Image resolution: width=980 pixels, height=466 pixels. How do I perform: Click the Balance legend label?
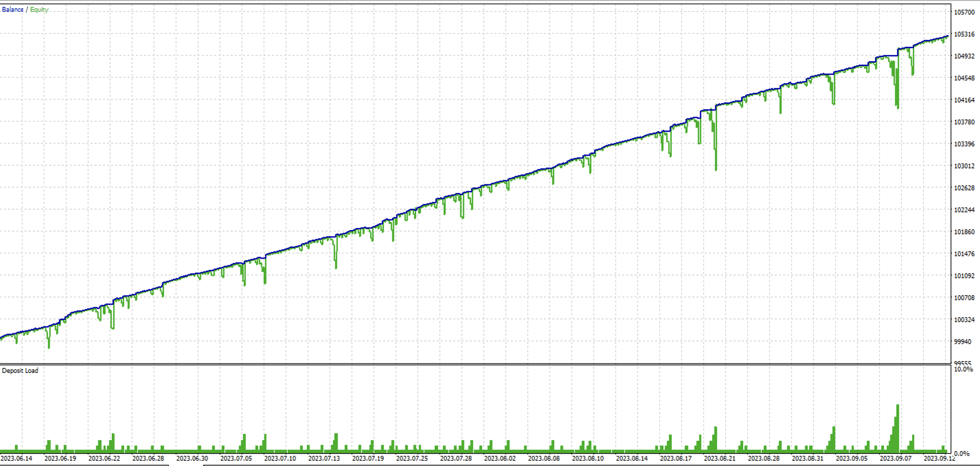[x=13, y=10]
